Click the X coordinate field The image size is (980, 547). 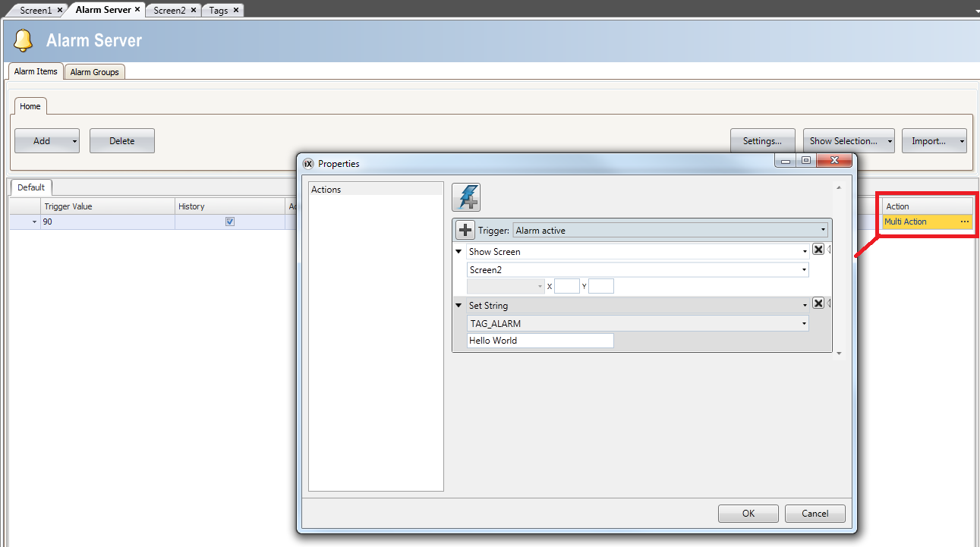567,287
